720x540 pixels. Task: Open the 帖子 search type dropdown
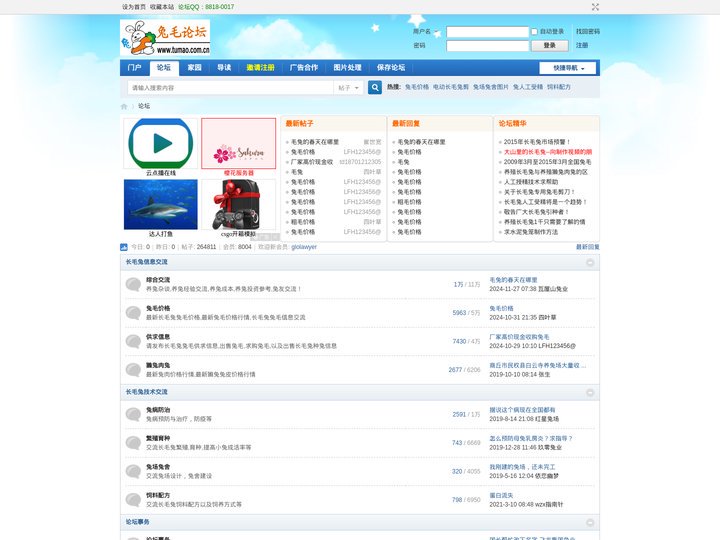[x=349, y=88]
